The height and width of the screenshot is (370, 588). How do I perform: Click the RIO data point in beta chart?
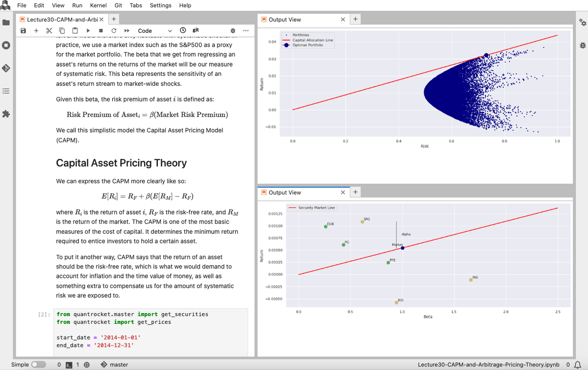(x=396, y=302)
